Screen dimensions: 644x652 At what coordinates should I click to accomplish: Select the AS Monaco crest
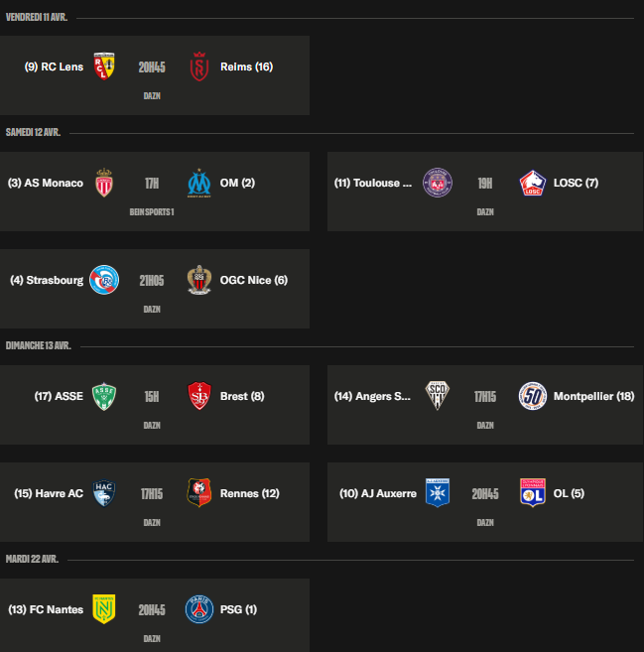coord(104,183)
